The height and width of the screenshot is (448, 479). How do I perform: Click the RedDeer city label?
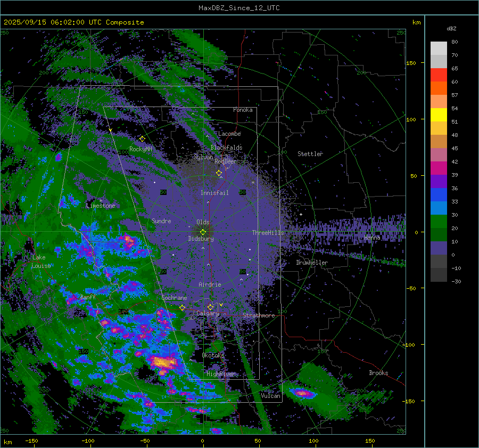[226, 161]
